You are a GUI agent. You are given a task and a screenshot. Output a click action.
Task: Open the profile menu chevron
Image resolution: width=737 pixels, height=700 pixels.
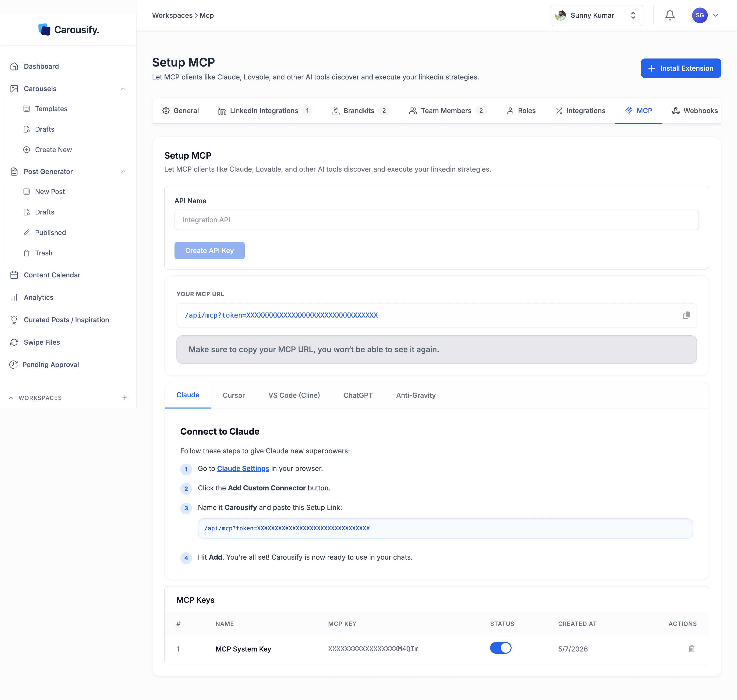pos(715,15)
